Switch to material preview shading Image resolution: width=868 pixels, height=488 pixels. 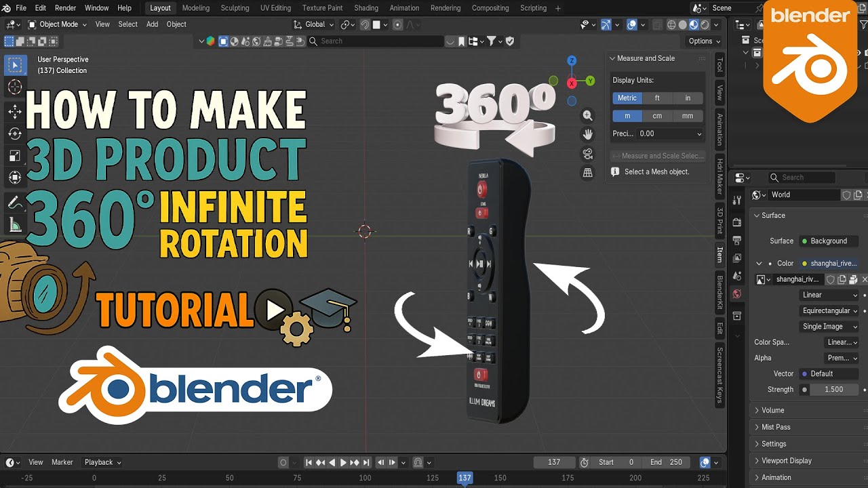693,24
